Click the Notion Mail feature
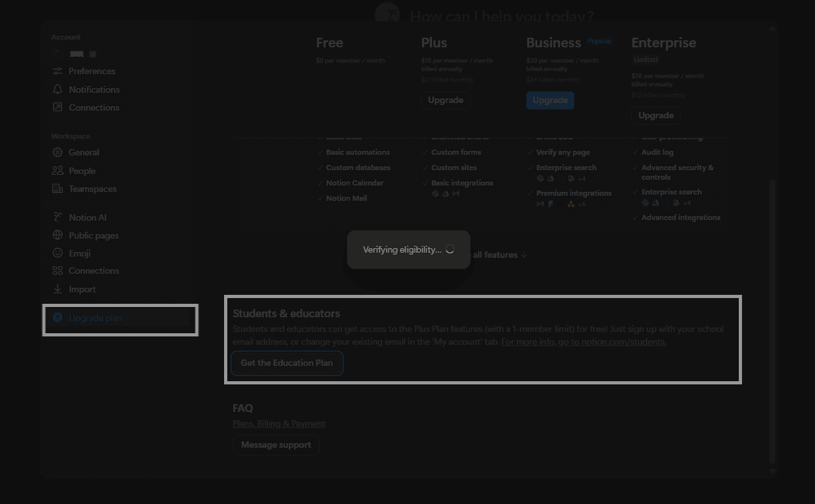 (x=346, y=198)
